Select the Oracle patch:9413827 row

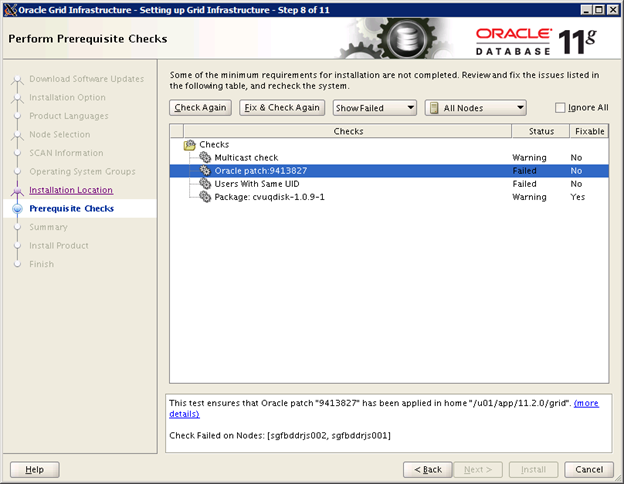(389, 171)
